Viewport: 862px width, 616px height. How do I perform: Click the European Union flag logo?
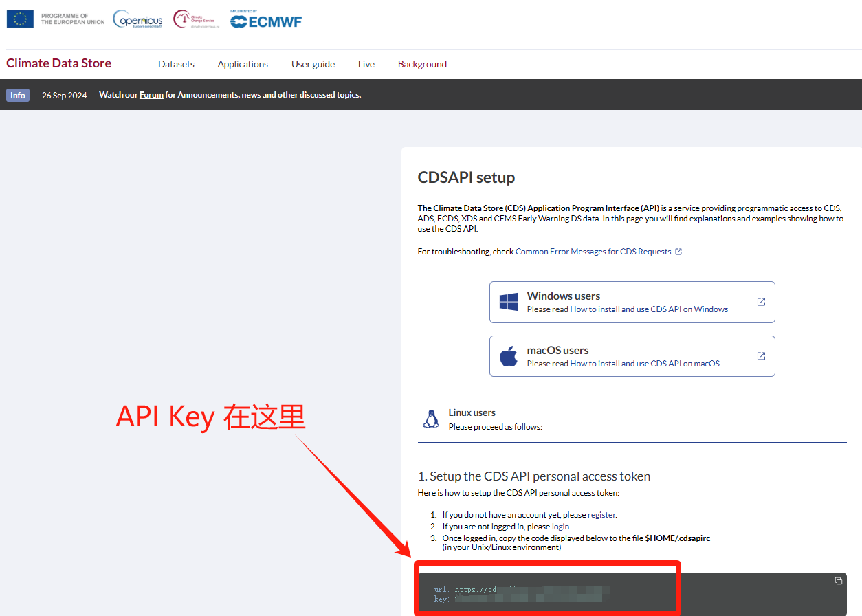point(20,19)
